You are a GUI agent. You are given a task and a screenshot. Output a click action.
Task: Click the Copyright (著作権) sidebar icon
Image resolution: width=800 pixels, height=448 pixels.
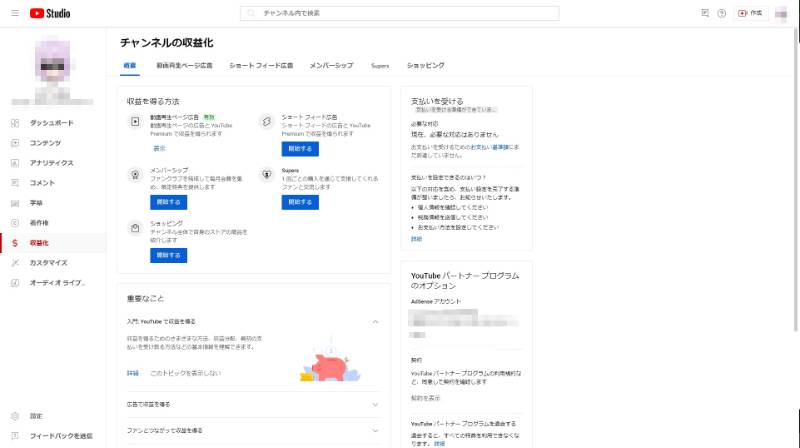[x=15, y=223]
